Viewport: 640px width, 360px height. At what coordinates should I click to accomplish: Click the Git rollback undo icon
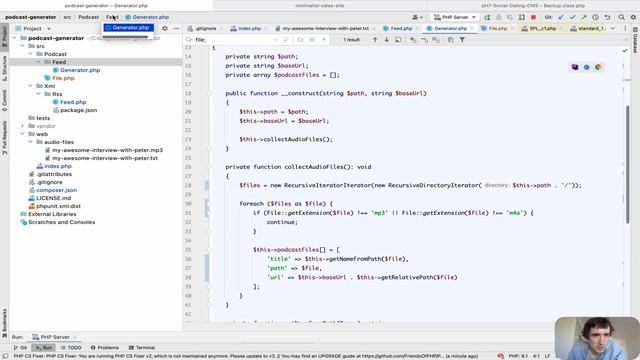pyautogui.click(x=607, y=17)
